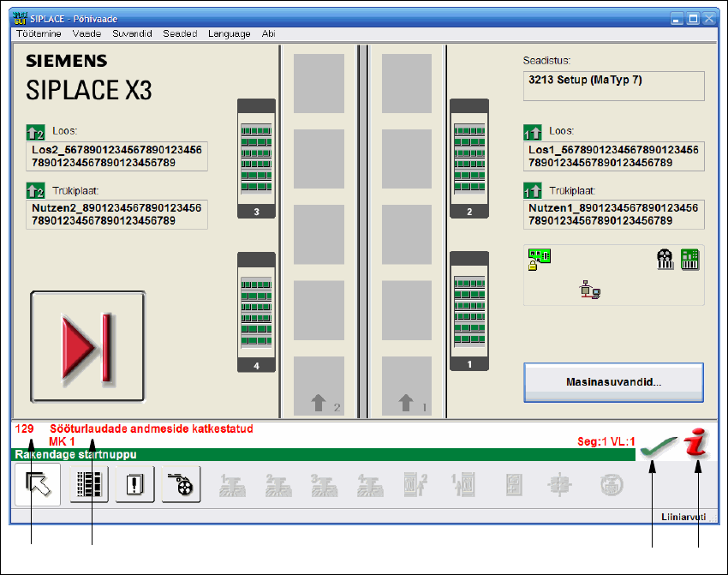Screen dimensions: 728x575
Task: Open the Töötamine menu
Action: pos(39,33)
